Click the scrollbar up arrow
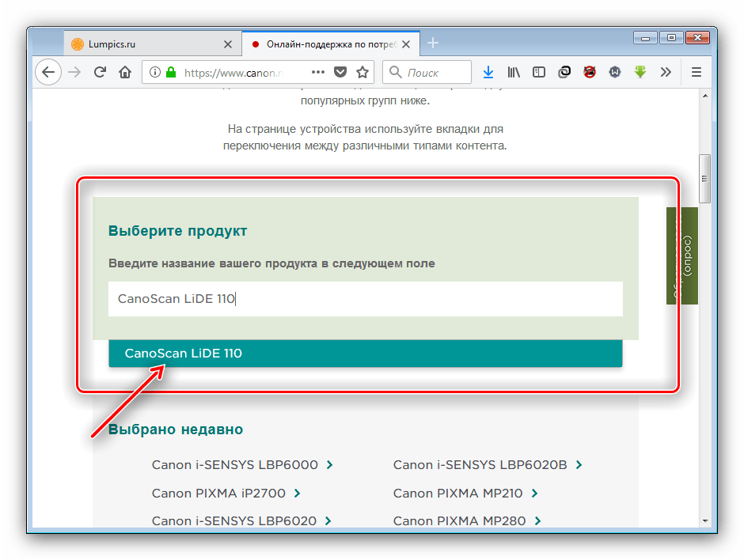This screenshot has width=744, height=560. coord(705,96)
